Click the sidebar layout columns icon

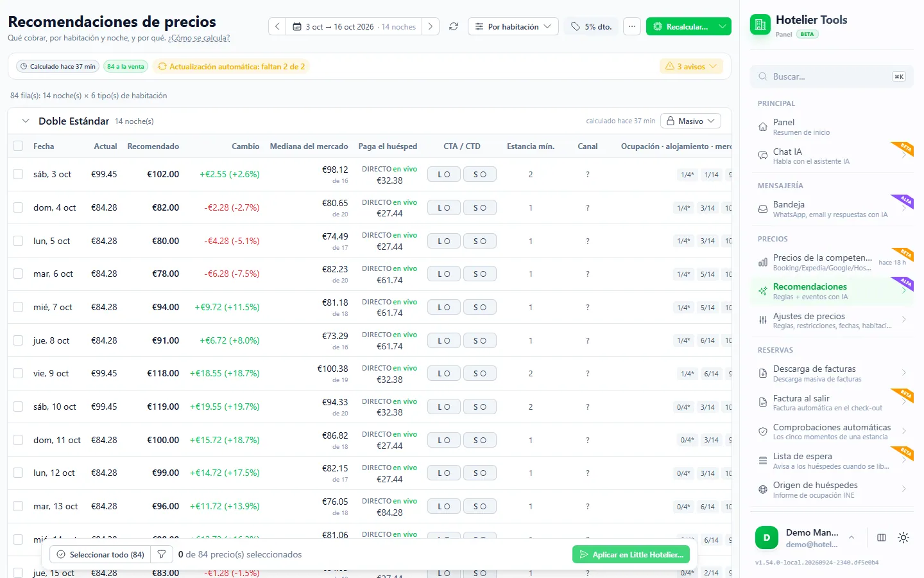coord(882,538)
